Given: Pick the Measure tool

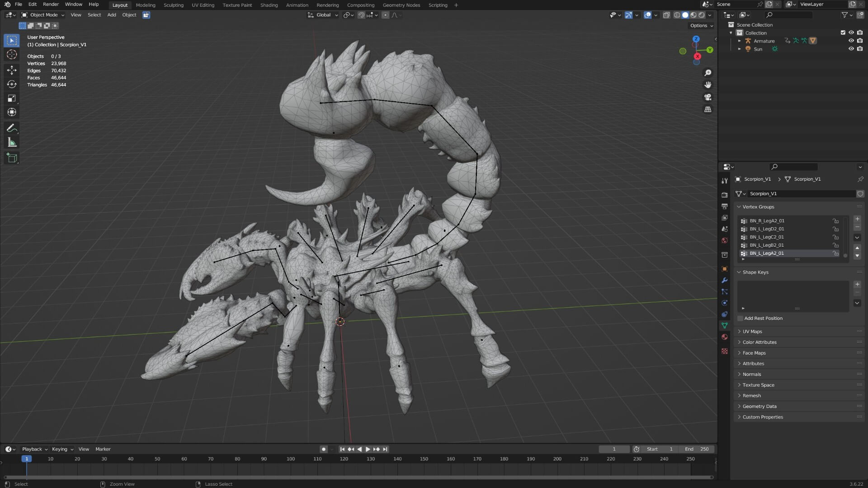Looking at the screenshot, I should (x=12, y=143).
